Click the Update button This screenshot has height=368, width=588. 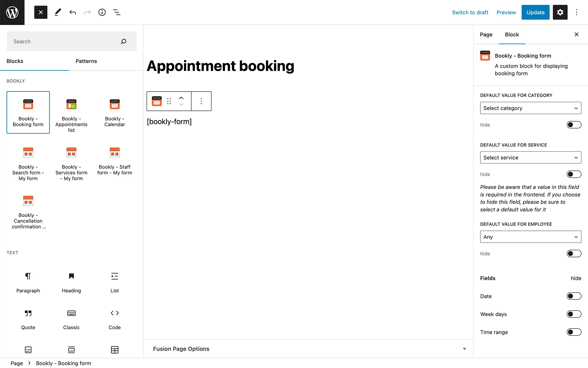(x=535, y=12)
